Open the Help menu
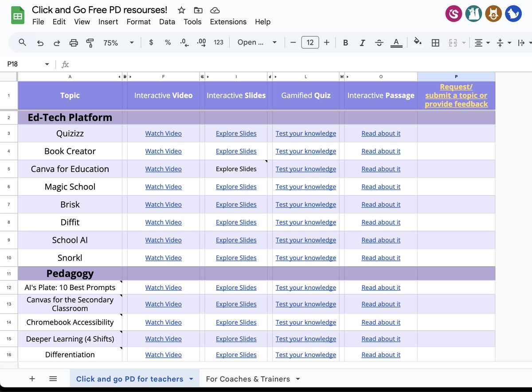The image size is (532, 392). 262,22
